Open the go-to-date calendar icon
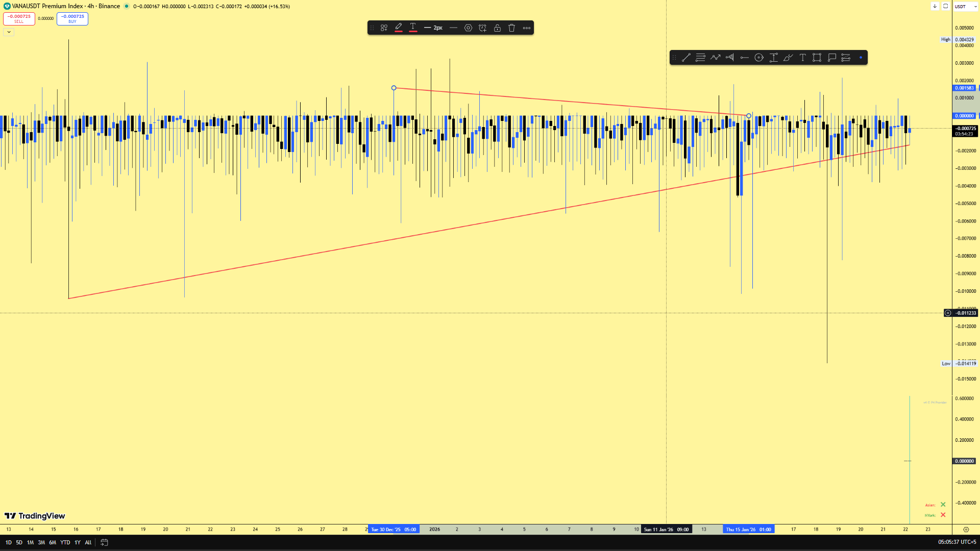This screenshot has height=551, width=980. click(104, 542)
